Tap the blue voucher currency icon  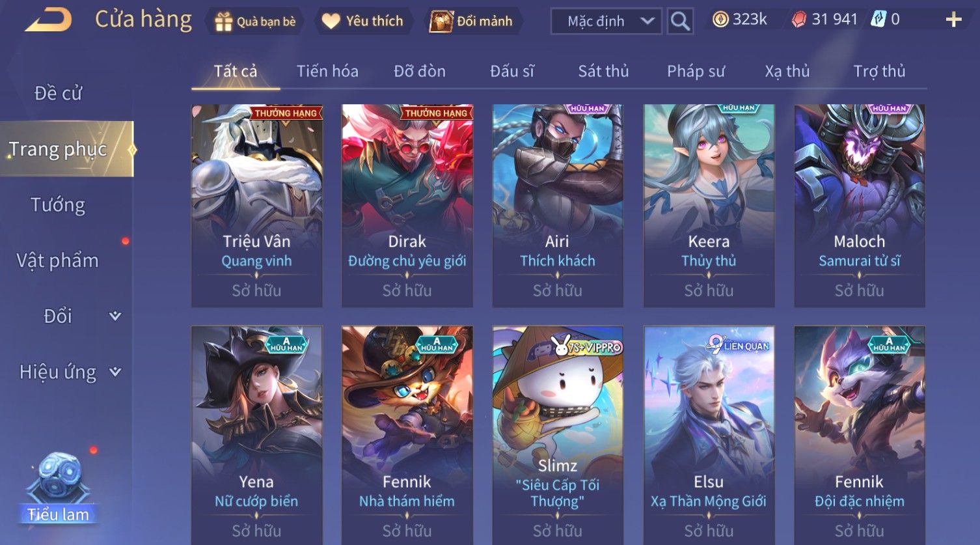[878, 20]
